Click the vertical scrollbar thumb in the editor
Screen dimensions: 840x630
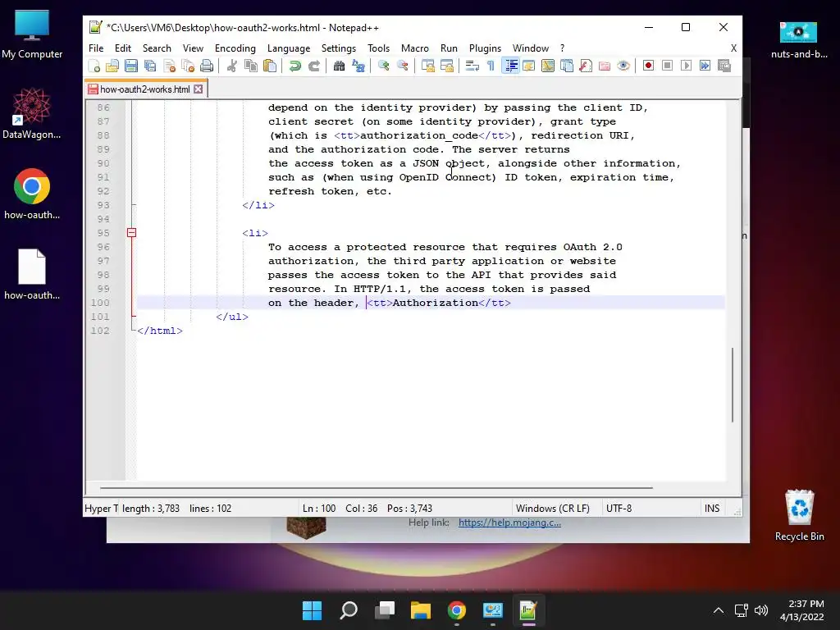[733, 385]
